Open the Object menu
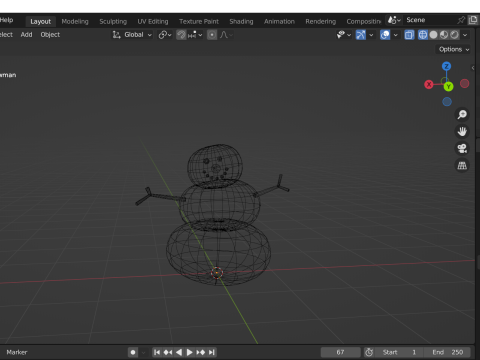The width and height of the screenshot is (480, 360). [50, 35]
